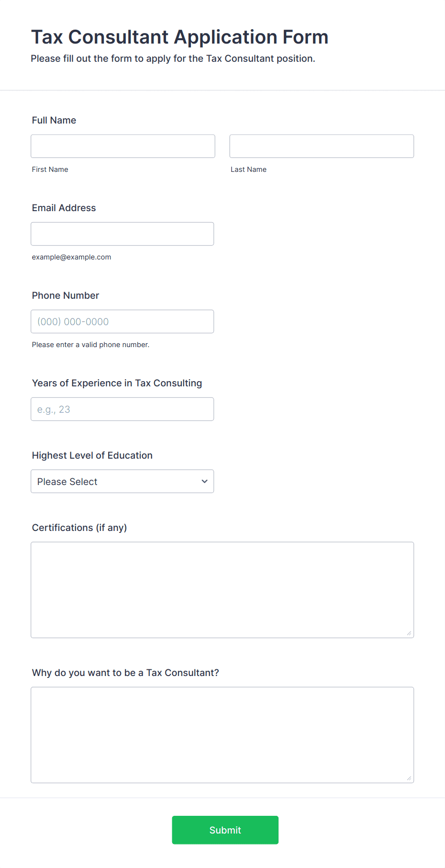Screen dimensions: 445x868
Task: Open the Highest Level of Education dropdown
Action: click(x=115, y=481)
